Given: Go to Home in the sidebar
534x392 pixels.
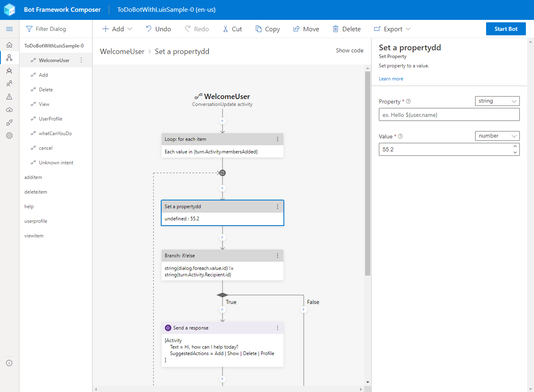Looking at the screenshot, I should pos(9,45).
